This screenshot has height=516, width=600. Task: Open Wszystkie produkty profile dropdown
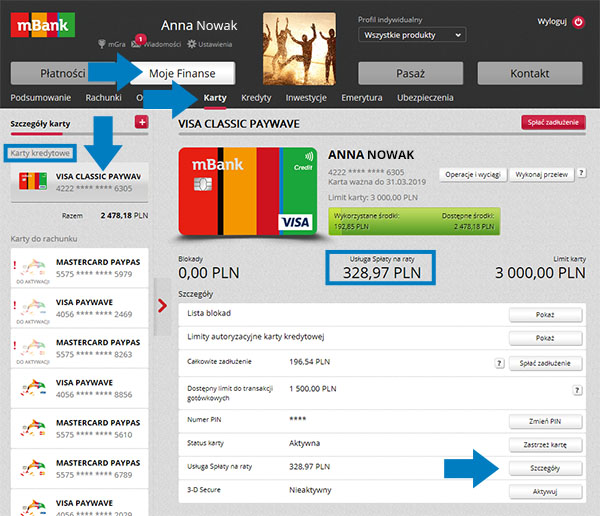coord(412,35)
